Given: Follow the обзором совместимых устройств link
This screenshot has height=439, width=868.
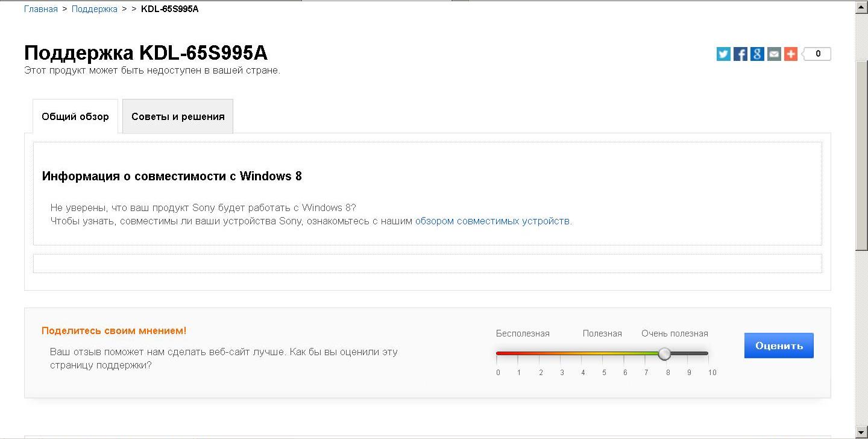Looking at the screenshot, I should tap(492, 221).
